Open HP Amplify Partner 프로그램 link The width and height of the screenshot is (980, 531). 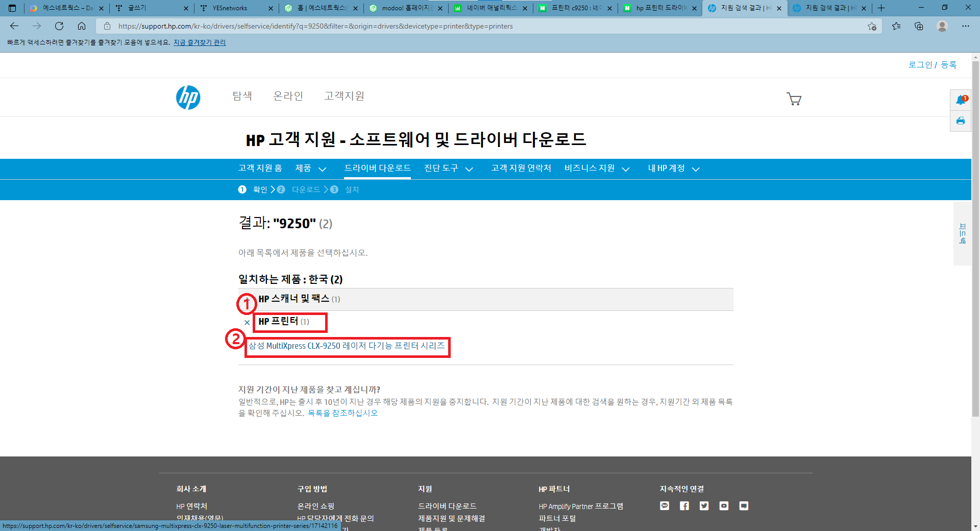(581, 506)
